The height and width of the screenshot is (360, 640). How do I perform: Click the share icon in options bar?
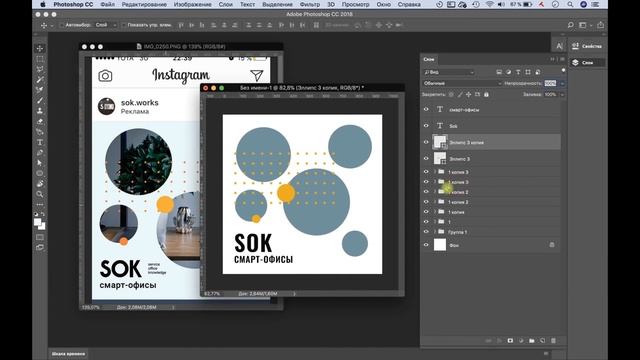600,25
